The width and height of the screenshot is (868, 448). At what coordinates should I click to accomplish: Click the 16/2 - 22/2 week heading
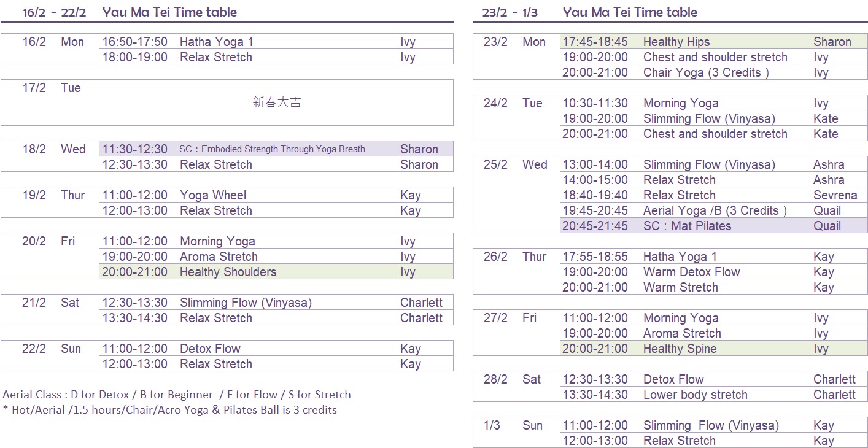54,12
